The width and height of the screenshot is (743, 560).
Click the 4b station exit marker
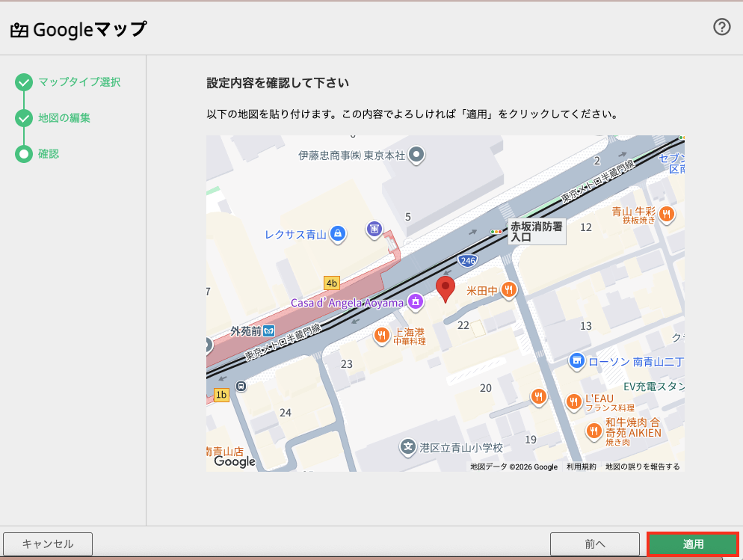[x=332, y=283]
